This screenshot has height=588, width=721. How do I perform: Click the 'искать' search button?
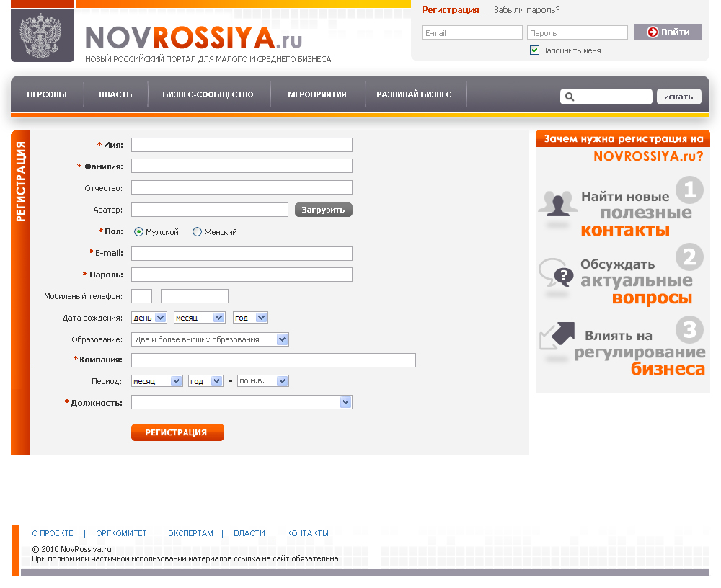click(x=678, y=97)
